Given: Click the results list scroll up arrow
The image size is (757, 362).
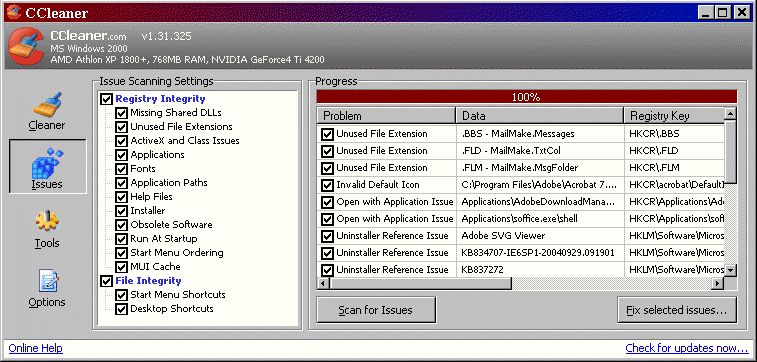Looking at the screenshot, I should tap(731, 114).
